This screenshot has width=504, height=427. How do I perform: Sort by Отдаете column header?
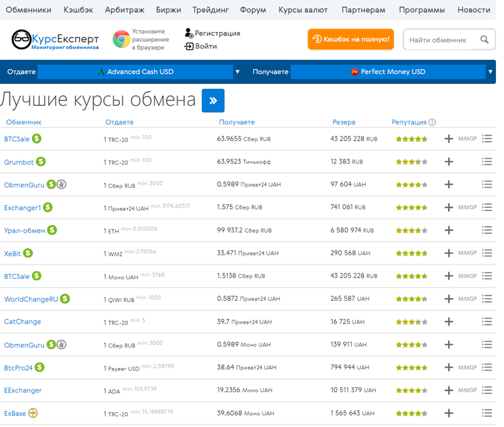tap(119, 122)
